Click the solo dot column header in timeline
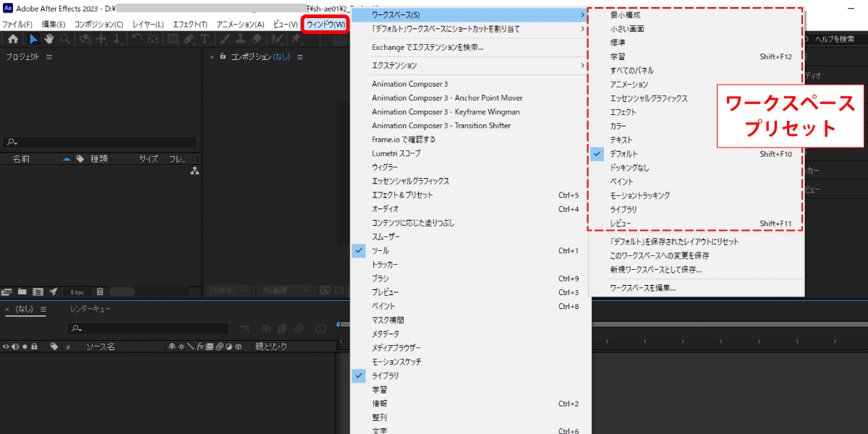Image resolution: width=868 pixels, height=434 pixels. (25, 346)
